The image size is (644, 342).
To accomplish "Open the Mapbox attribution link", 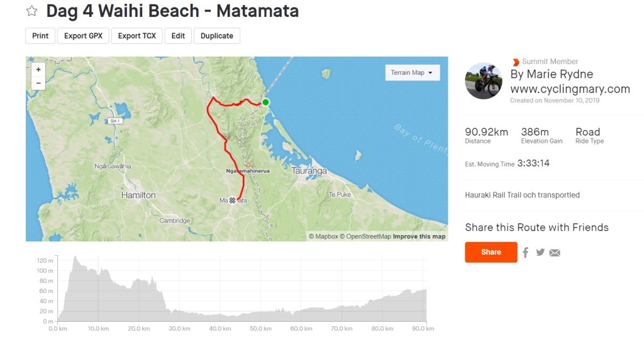I will 323,236.
